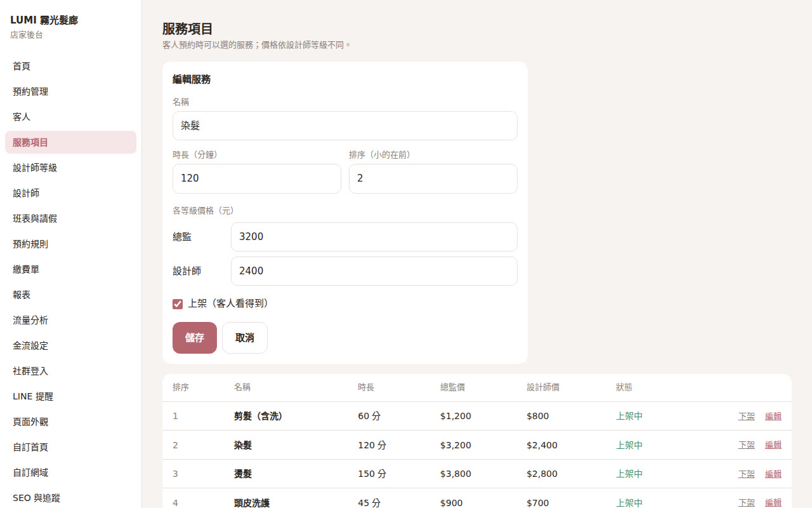Edit the 總監 price field
Viewport: 812px width, 508px height.
[x=374, y=237]
